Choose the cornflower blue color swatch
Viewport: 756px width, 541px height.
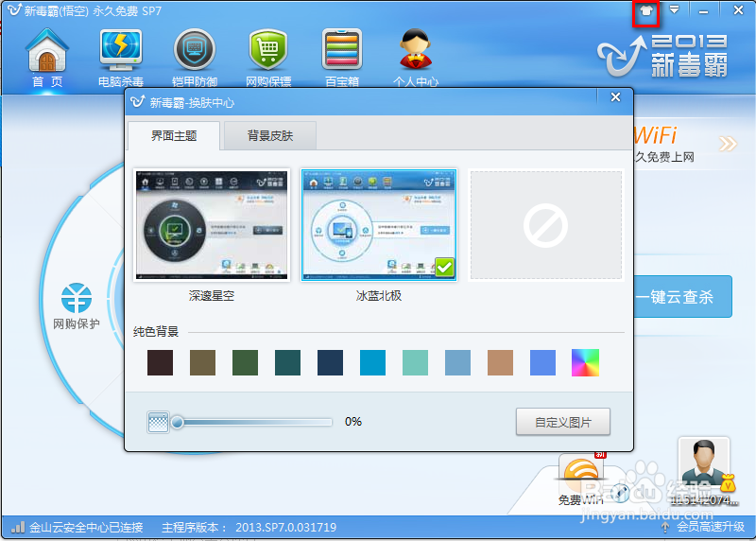[542, 362]
